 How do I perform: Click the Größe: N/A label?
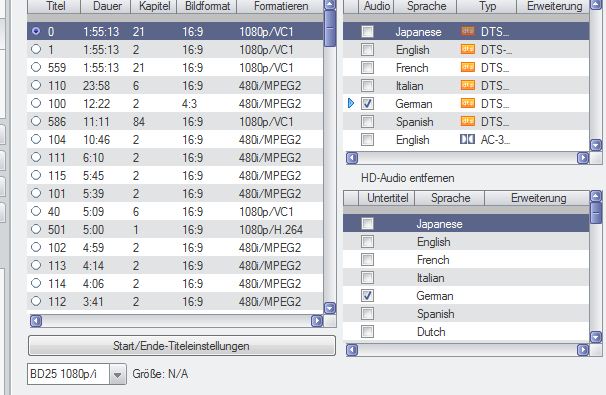click(160, 374)
